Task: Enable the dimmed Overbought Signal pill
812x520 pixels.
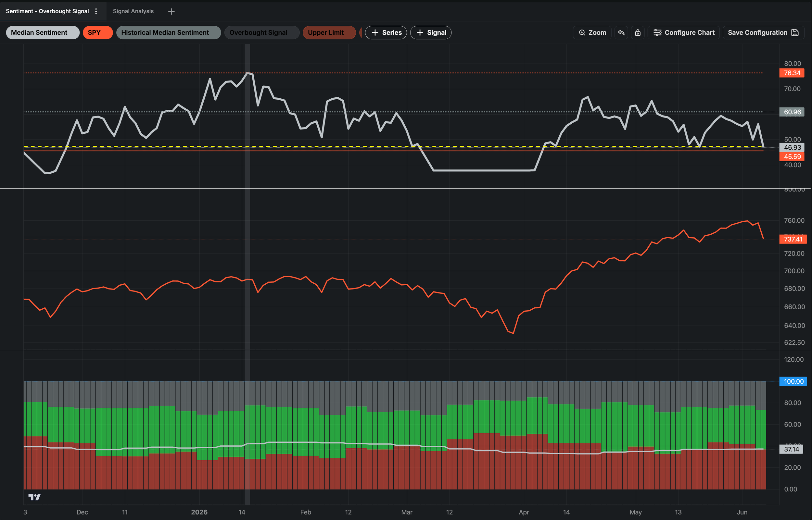Action: click(x=262, y=32)
